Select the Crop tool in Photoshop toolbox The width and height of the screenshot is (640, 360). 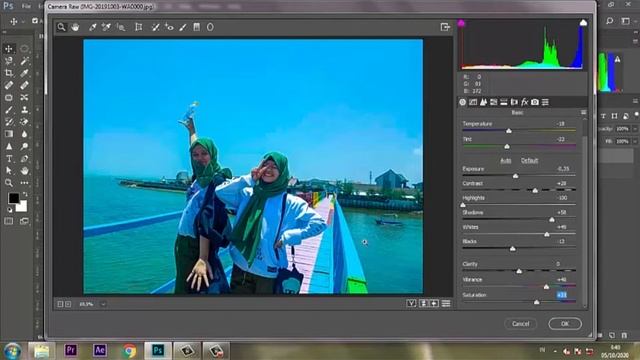pyautogui.click(x=9, y=73)
